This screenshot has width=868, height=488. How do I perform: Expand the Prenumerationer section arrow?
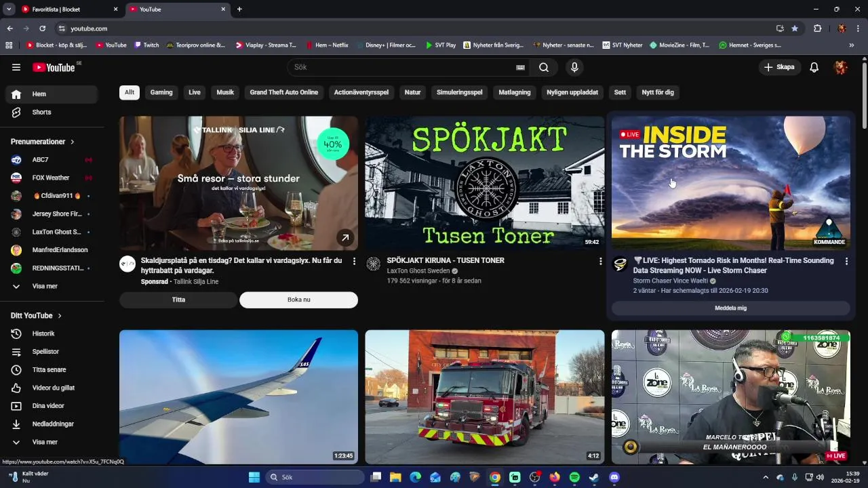tap(73, 142)
